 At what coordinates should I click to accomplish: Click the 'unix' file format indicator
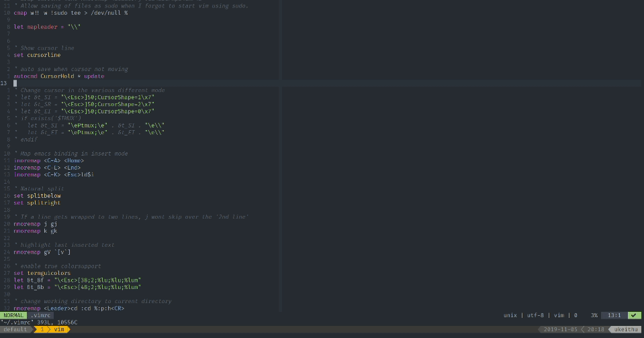[x=510, y=315]
